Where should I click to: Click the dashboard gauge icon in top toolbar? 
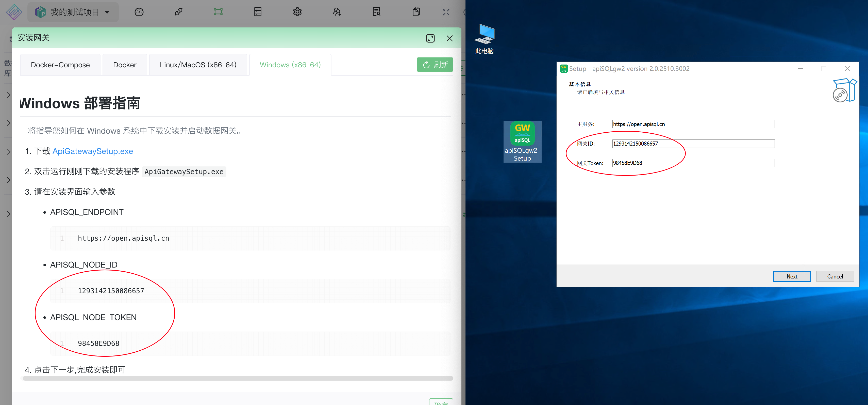139,12
